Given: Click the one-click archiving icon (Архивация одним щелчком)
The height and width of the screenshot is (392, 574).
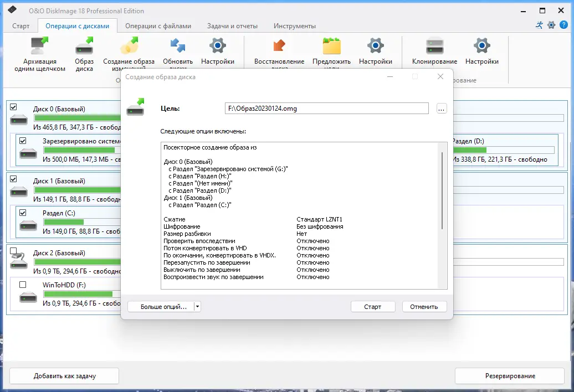Looking at the screenshot, I should point(39,46).
